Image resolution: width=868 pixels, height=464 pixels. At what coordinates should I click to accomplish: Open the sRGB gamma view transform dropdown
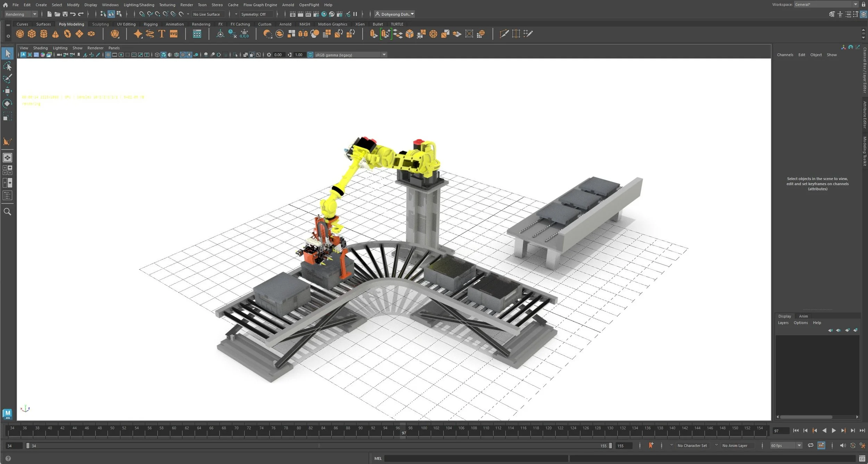350,55
